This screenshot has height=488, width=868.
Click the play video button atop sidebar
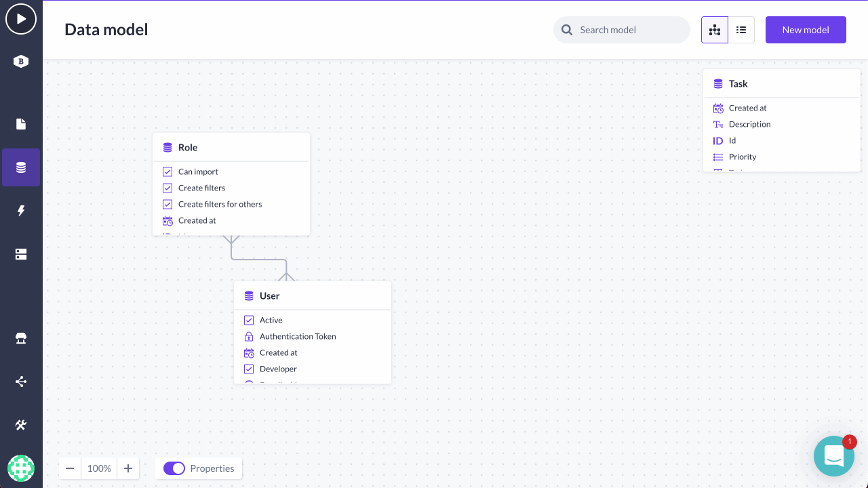pyautogui.click(x=21, y=19)
